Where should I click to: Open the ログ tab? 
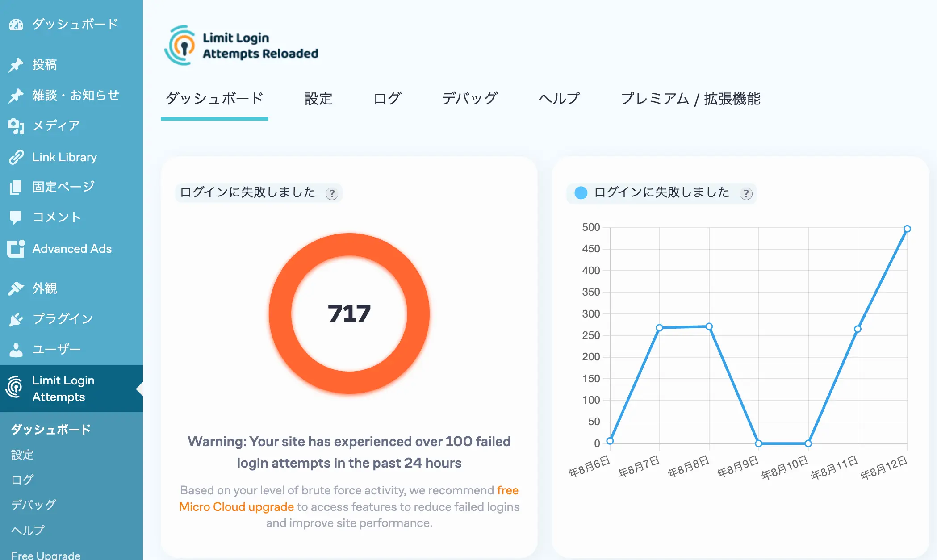click(x=387, y=99)
